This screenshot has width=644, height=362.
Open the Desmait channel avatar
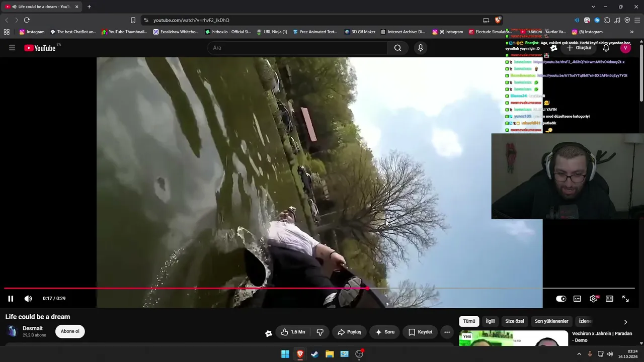pos(12,331)
